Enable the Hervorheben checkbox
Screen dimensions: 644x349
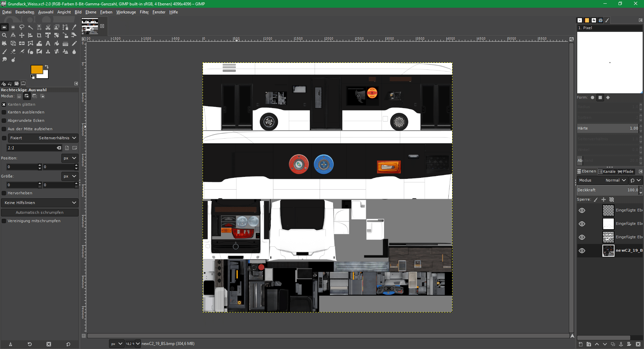coord(4,193)
